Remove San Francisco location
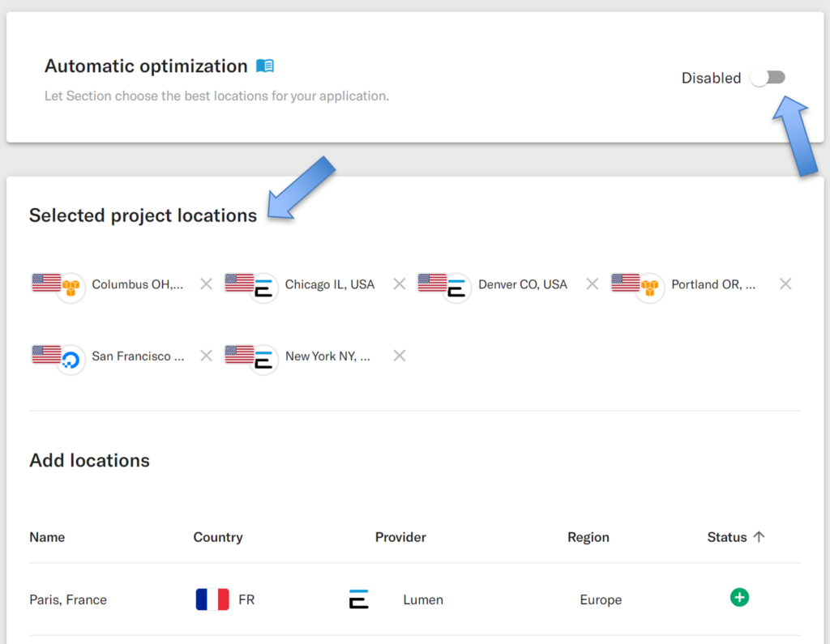830x644 pixels. pyautogui.click(x=207, y=356)
